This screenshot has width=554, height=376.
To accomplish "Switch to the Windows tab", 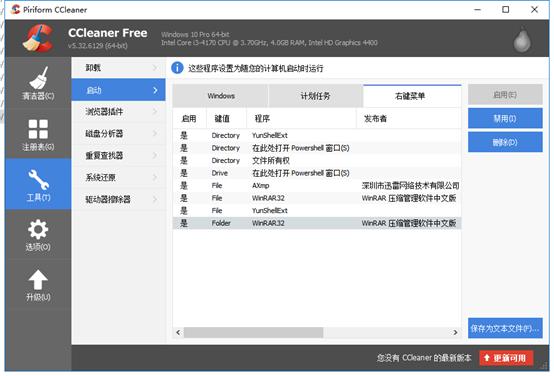I will pyautogui.click(x=220, y=96).
